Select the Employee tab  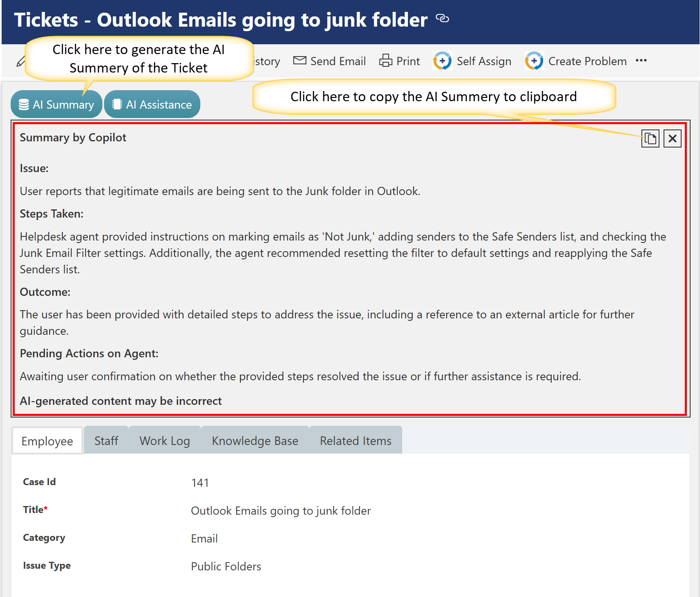point(47,441)
